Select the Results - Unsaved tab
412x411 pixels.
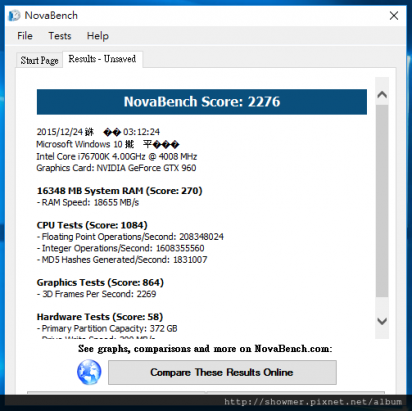[x=102, y=59]
